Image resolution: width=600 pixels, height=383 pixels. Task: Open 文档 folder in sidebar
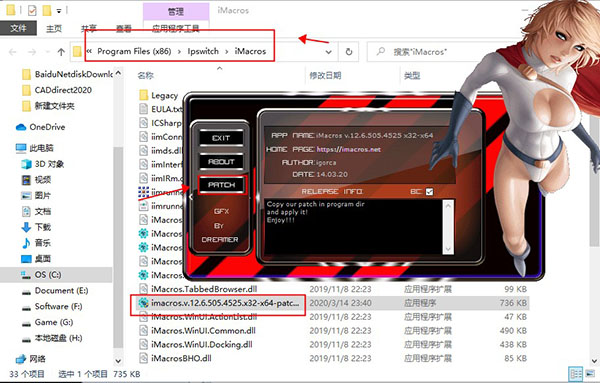click(x=36, y=211)
